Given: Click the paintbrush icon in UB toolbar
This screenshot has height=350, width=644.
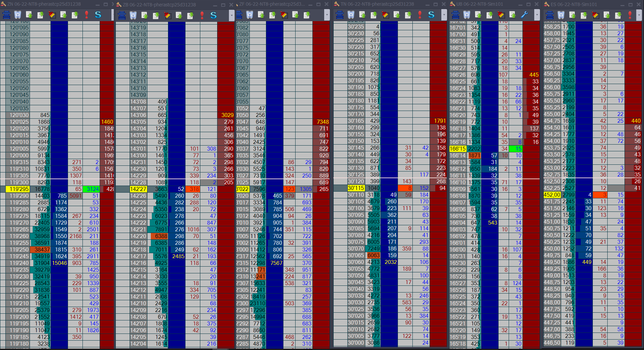Looking at the screenshot, I should click(501, 15).
